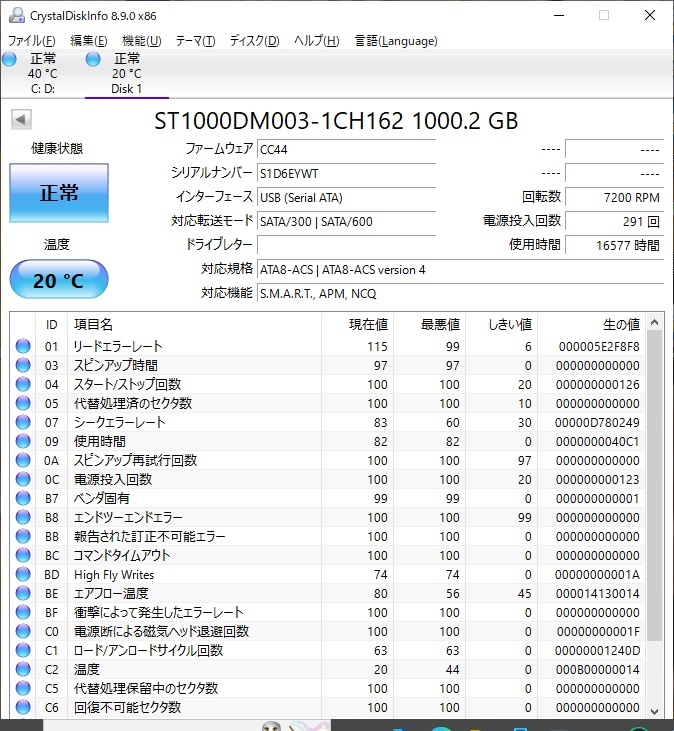This screenshot has height=731, width=674.
Task: Open the ヘルプ(H) menu
Action: [316, 41]
